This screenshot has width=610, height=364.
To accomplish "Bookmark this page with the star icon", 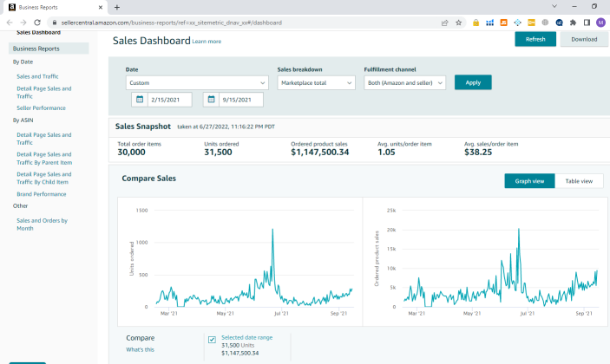I will pos(459,23).
